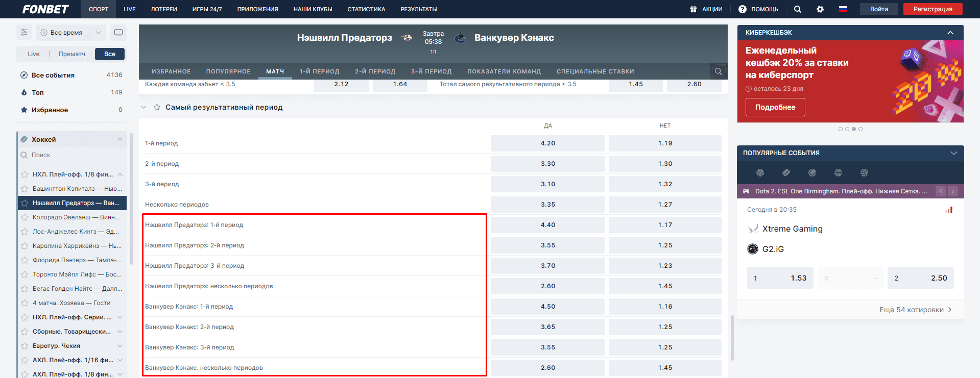Bet 1.53 on Xtreme Gaming win
980x378 pixels.
tap(780, 278)
